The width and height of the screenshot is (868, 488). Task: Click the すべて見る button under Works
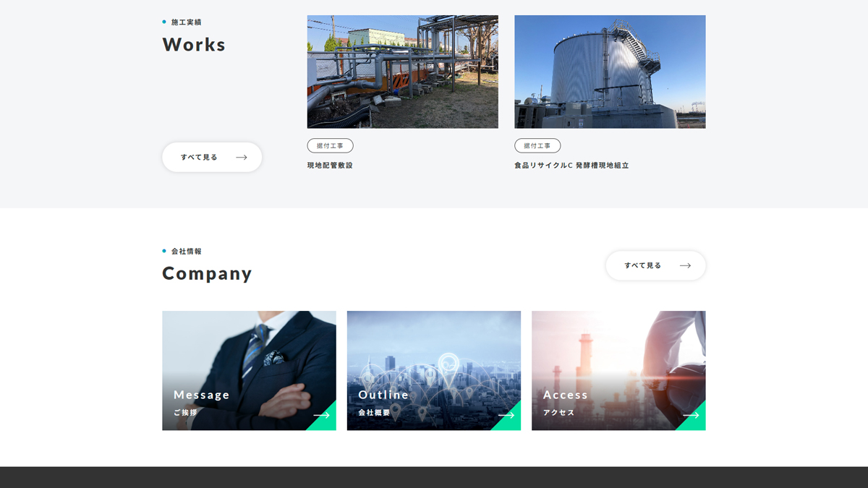tap(212, 157)
